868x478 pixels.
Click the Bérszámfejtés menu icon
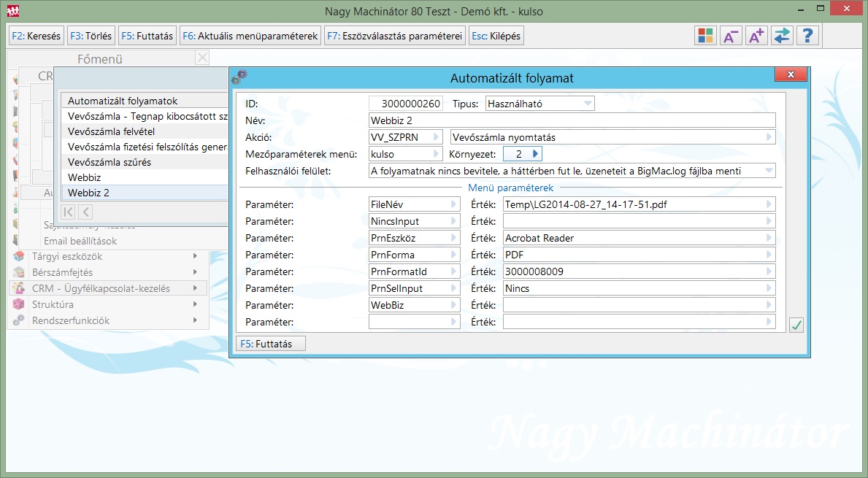(x=20, y=272)
